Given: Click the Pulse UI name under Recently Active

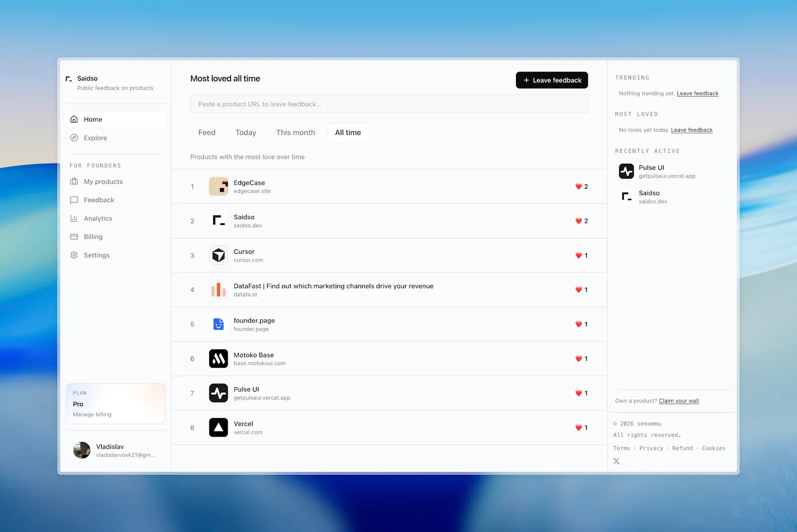Looking at the screenshot, I should tap(652, 168).
